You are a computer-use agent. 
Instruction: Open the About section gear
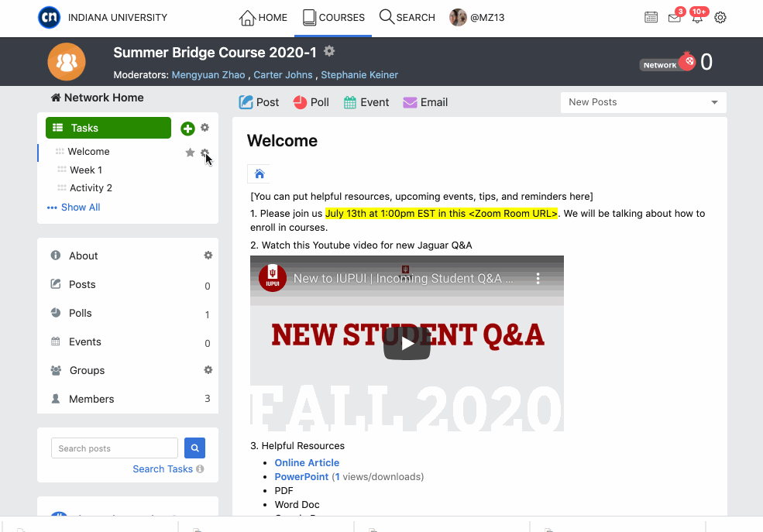point(208,256)
